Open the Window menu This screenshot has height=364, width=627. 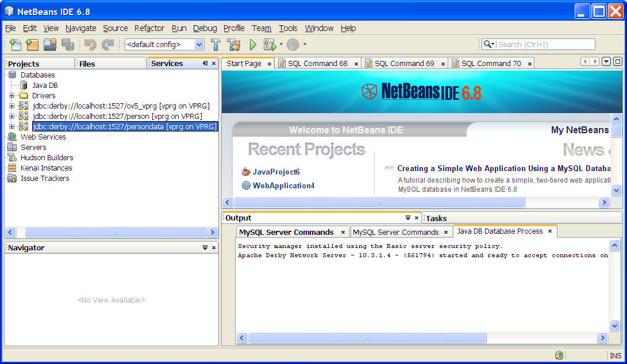[x=319, y=28]
